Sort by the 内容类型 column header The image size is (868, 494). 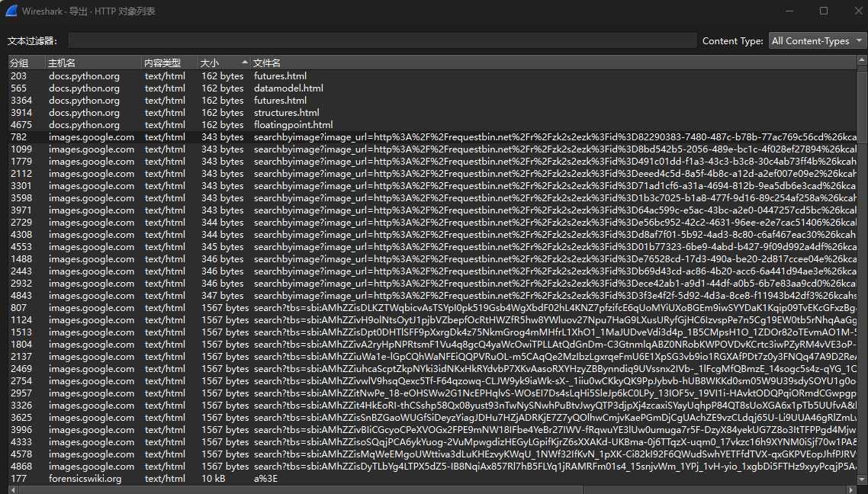point(169,63)
